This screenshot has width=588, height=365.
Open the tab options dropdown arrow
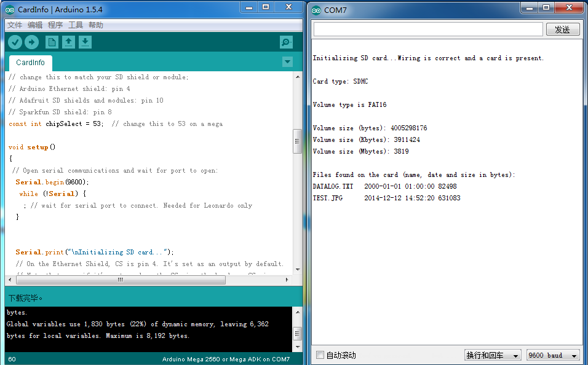tap(287, 62)
